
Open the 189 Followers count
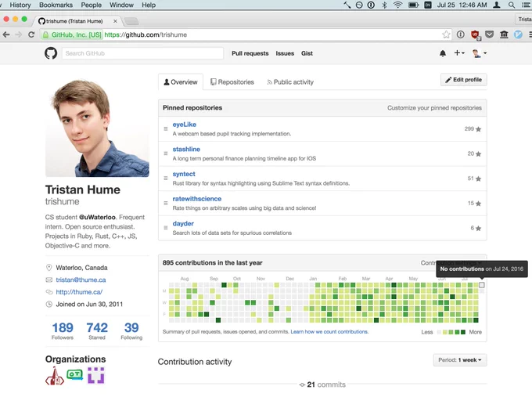click(x=63, y=330)
